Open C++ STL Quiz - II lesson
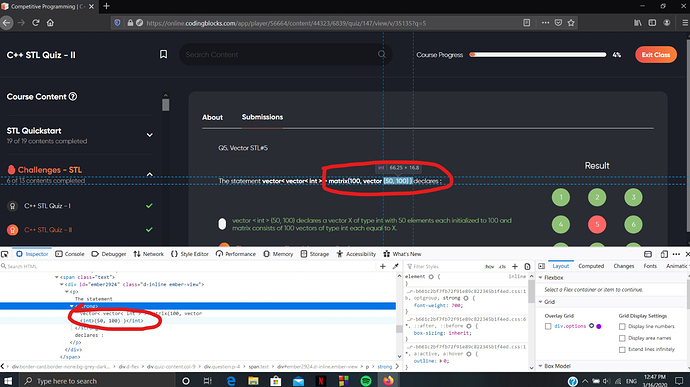This screenshot has width=690, height=387. [x=48, y=229]
